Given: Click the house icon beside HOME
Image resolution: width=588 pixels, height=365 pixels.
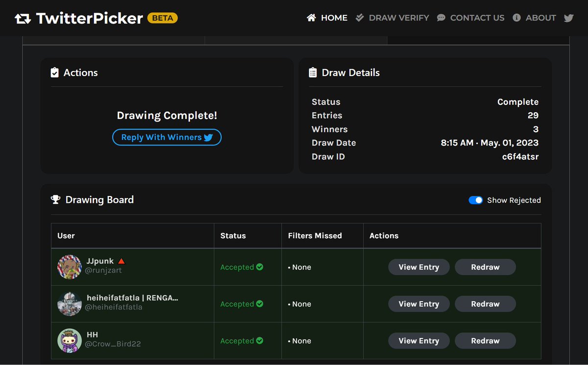Looking at the screenshot, I should point(311,18).
